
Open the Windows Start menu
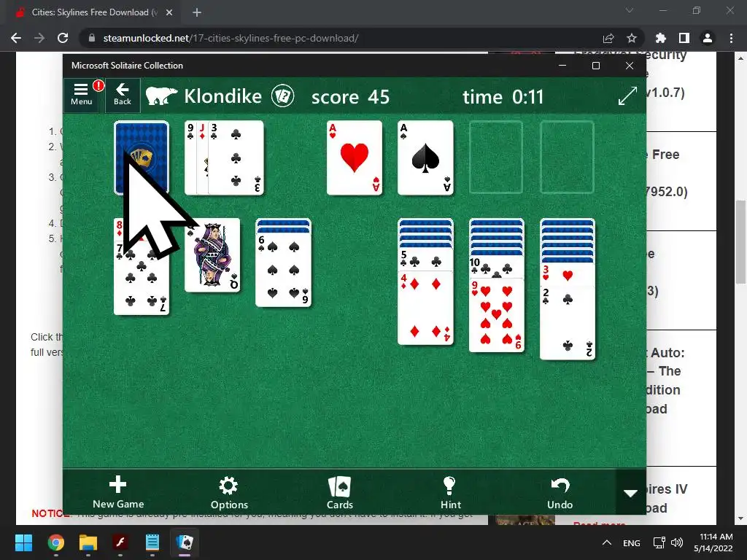(23, 542)
